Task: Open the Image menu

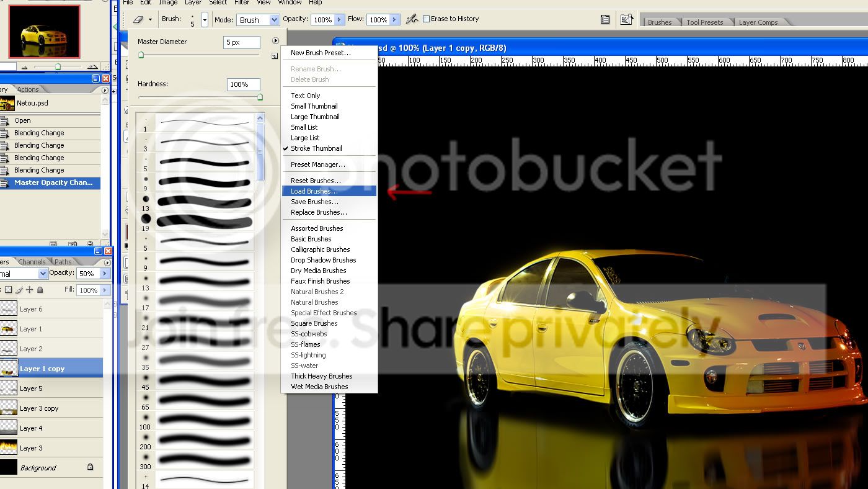Action: (x=168, y=2)
